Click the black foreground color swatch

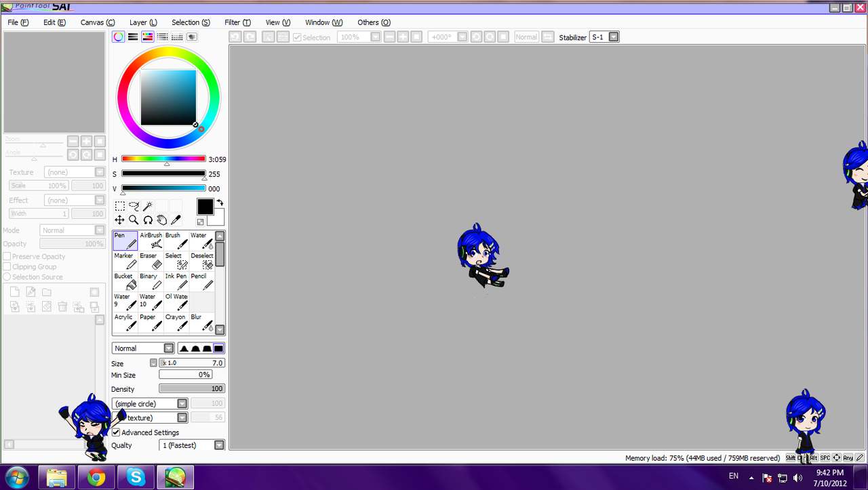[205, 207]
